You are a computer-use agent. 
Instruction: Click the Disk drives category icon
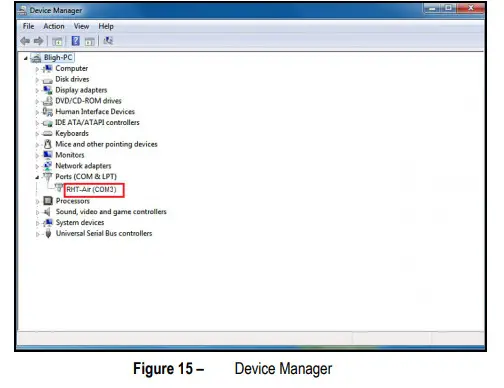tap(48, 80)
